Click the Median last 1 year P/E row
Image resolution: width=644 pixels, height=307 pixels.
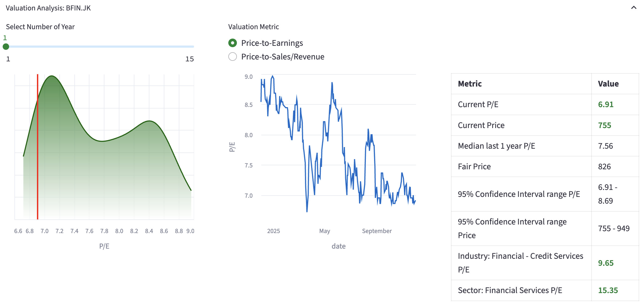496,146
